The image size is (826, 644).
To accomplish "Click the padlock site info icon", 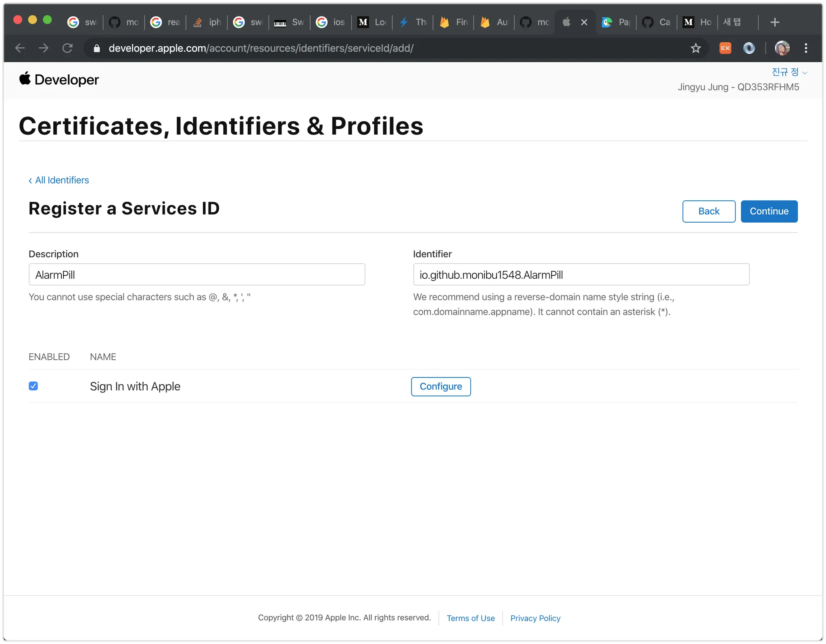I will pyautogui.click(x=97, y=48).
